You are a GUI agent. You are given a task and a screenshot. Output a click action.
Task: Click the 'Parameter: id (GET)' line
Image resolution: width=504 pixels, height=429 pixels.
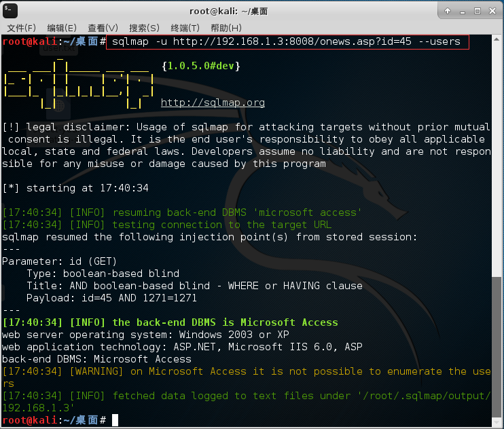(x=60, y=261)
